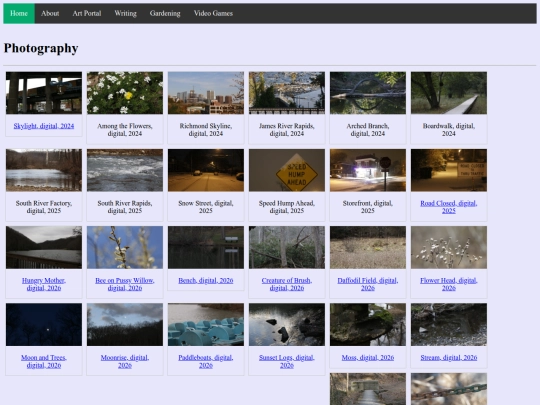
Task: Open the footbridge path thumbnail in last row
Action: pyautogui.click(x=368, y=389)
